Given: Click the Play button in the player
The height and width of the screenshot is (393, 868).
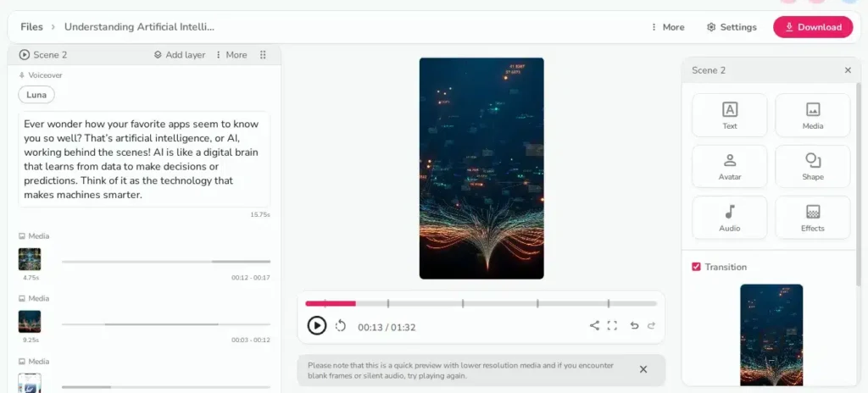Looking at the screenshot, I should [317, 325].
